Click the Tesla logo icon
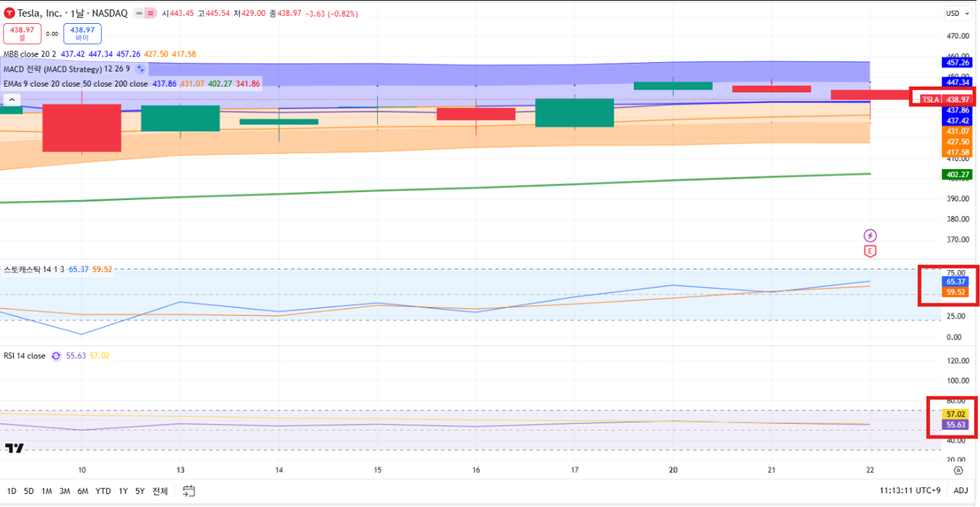Image resolution: width=980 pixels, height=507 pixels. tap(9, 13)
